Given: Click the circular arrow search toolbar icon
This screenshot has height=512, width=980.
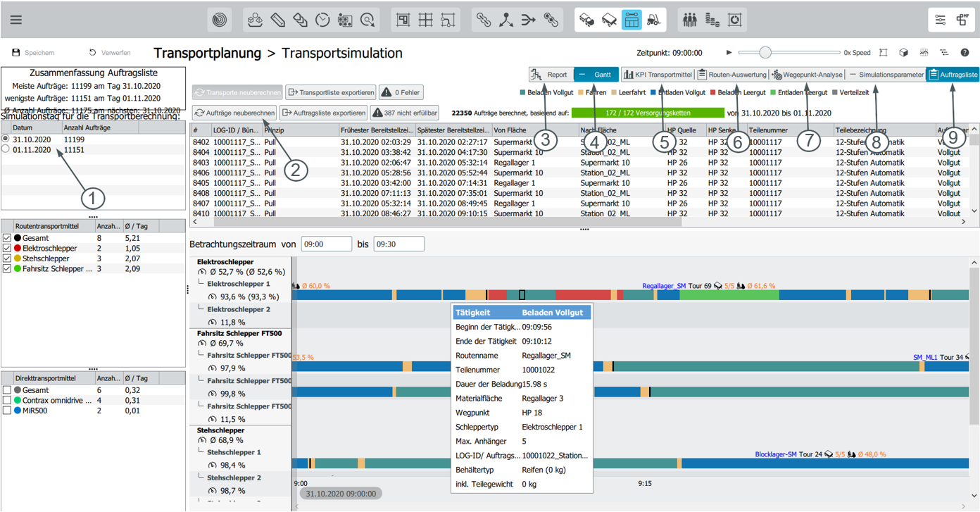Looking at the screenshot, I should (367, 20).
